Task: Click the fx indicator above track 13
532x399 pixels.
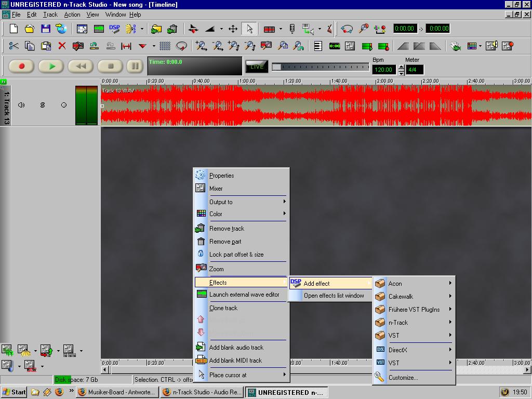Action: (x=4, y=82)
